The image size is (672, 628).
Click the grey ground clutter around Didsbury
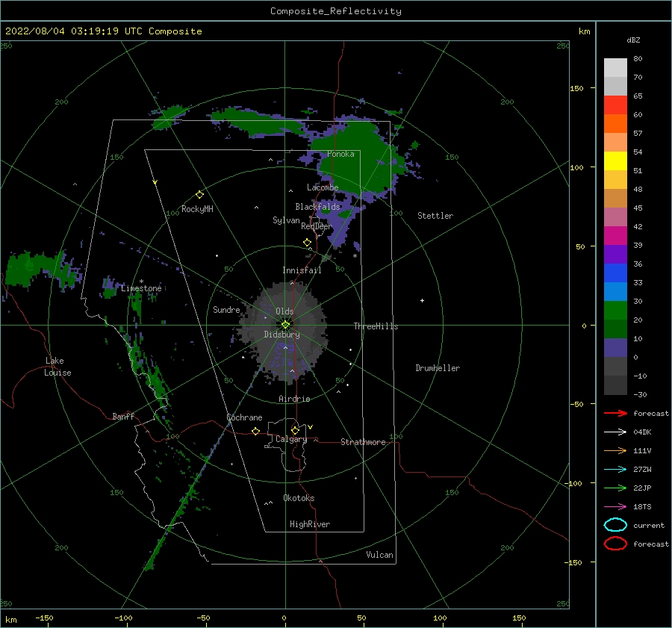[283, 332]
